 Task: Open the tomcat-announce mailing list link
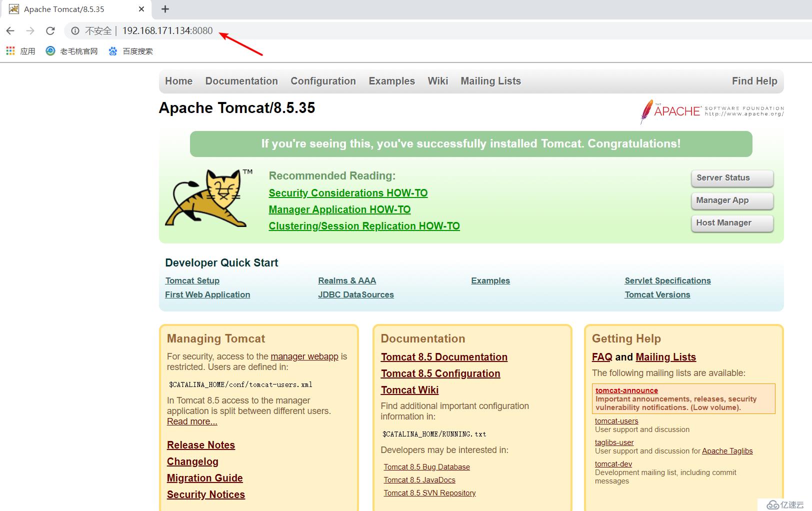coord(626,390)
